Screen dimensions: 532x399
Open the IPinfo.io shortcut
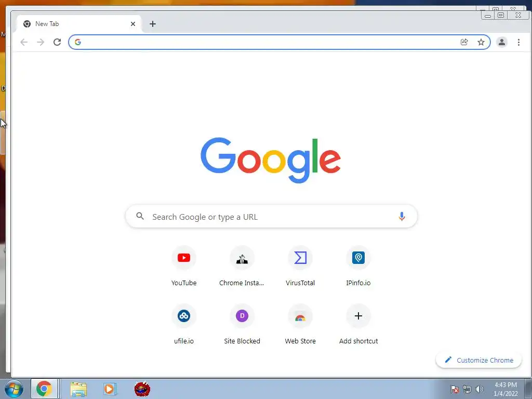(x=358, y=267)
